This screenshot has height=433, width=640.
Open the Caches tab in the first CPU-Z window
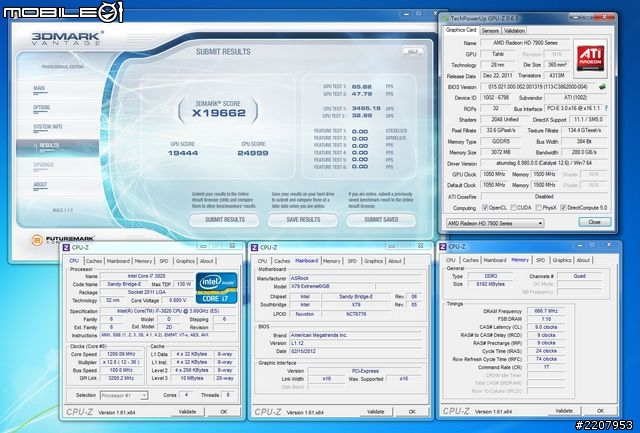point(94,261)
